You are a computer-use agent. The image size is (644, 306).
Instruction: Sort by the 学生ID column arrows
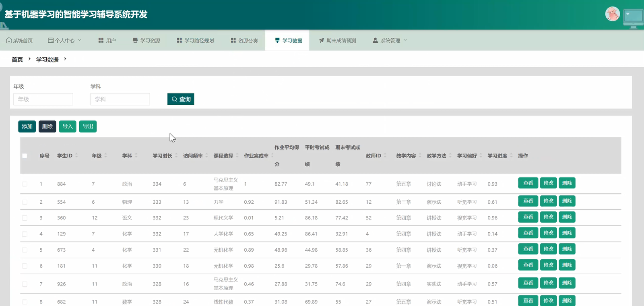click(76, 155)
